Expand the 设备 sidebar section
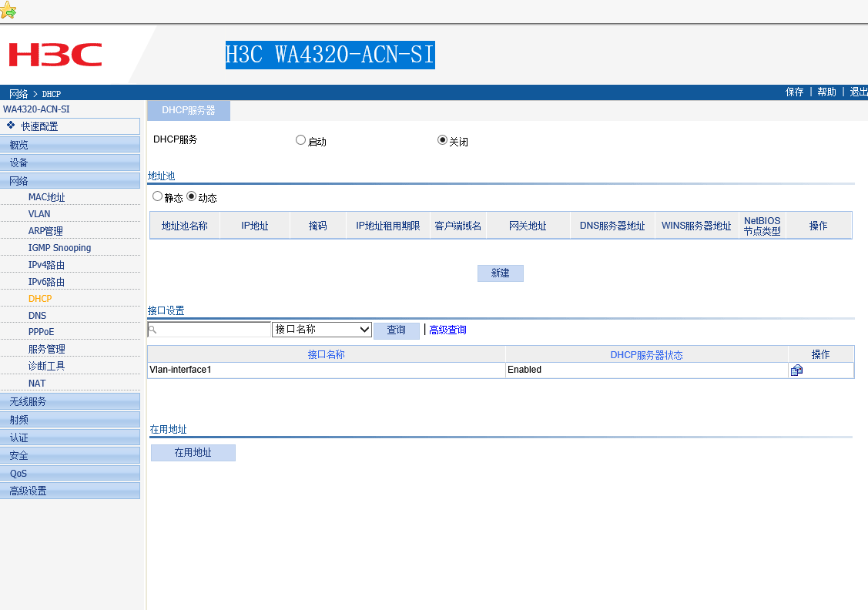Image resolution: width=868 pixels, height=610 pixels. [70, 163]
